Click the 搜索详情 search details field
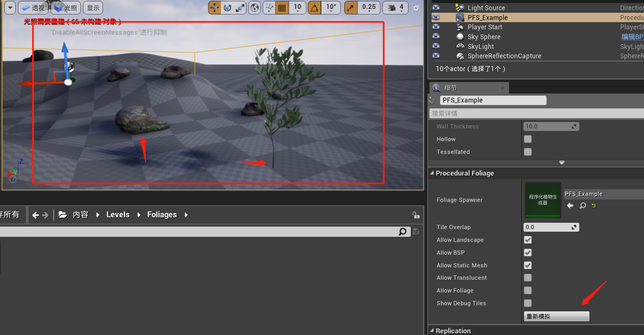This screenshot has width=644, height=335. coord(536,114)
